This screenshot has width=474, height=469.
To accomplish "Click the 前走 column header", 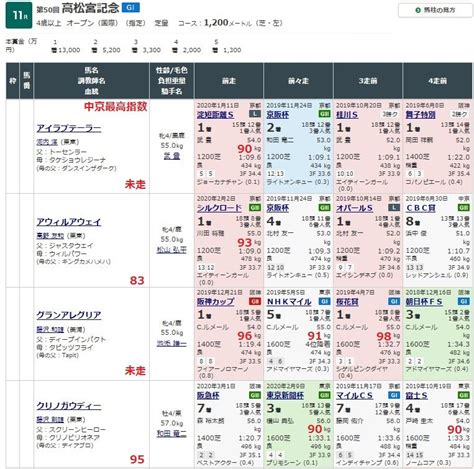I will [x=229, y=81].
